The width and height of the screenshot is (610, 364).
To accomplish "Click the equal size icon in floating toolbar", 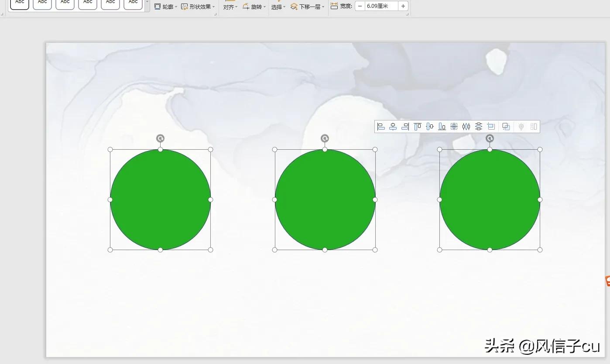I will (x=491, y=127).
